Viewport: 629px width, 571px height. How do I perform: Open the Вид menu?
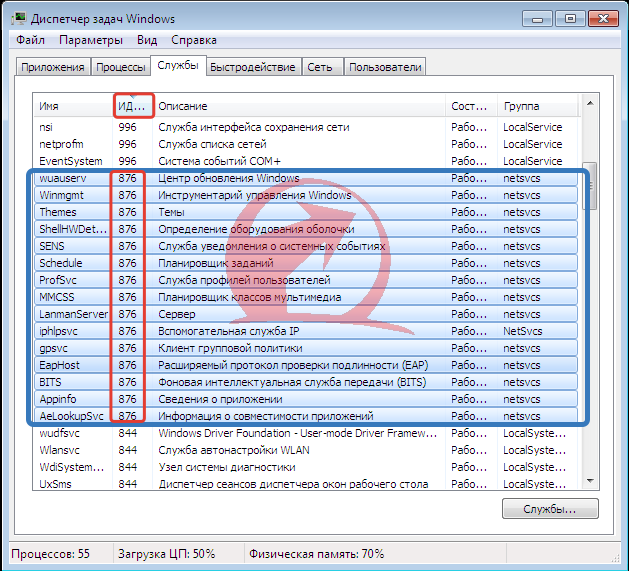[x=147, y=40]
